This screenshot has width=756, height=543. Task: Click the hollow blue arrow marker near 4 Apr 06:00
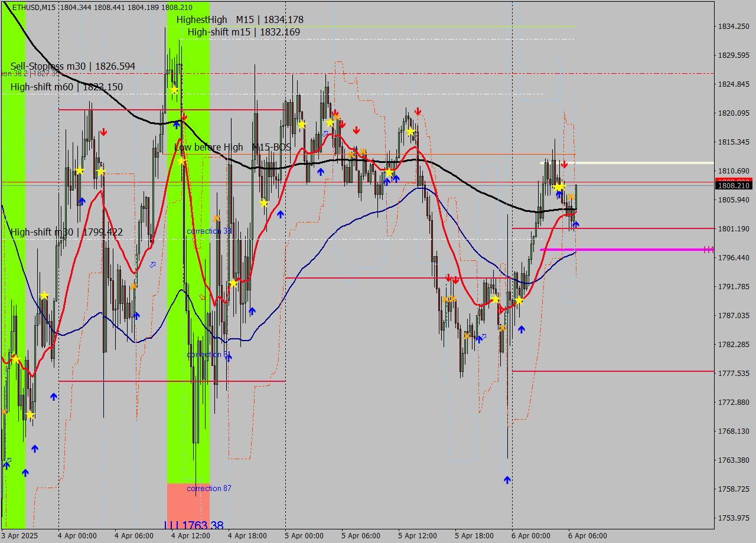pos(152,264)
